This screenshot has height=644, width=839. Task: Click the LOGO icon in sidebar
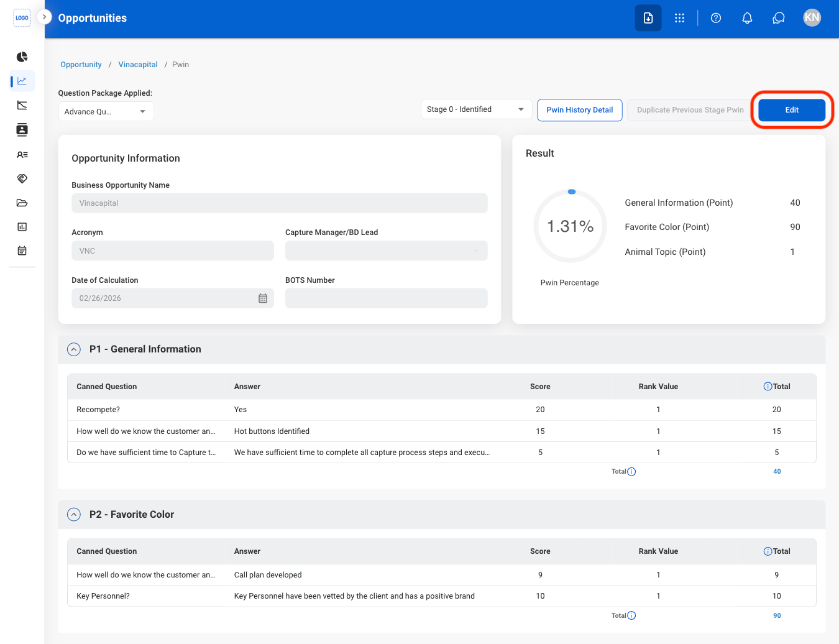(22, 18)
